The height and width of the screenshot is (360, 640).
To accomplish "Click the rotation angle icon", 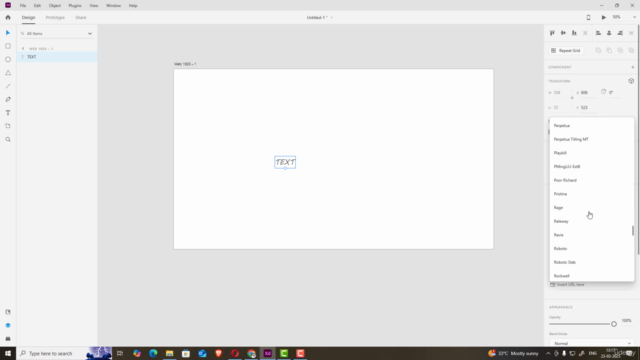I will (603, 92).
